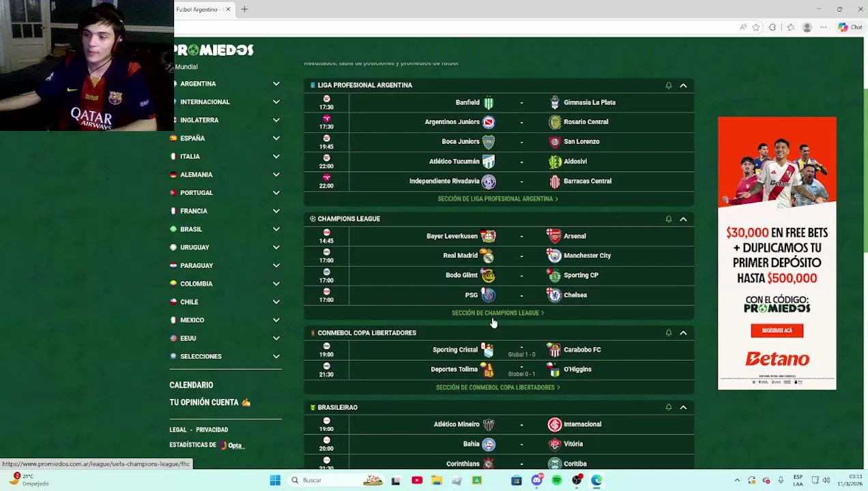Viewport: 868px width, 491px height.
Task: Open File Explorer from taskbar
Action: (x=437, y=480)
